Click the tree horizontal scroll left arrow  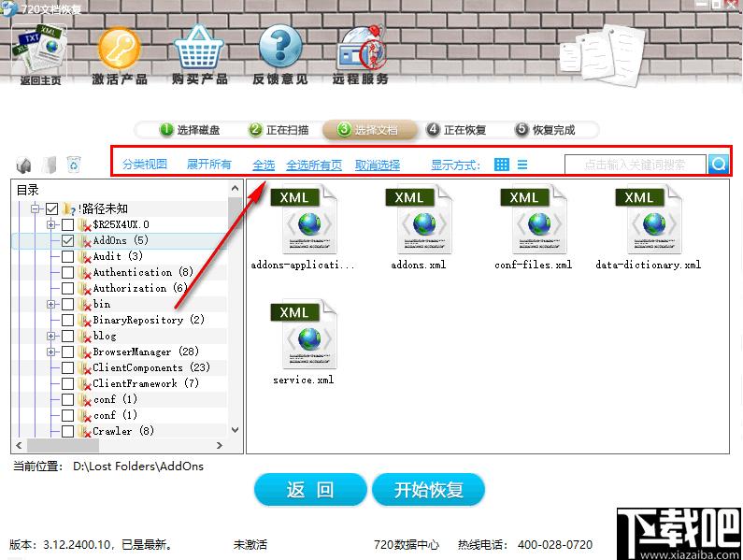[x=19, y=445]
